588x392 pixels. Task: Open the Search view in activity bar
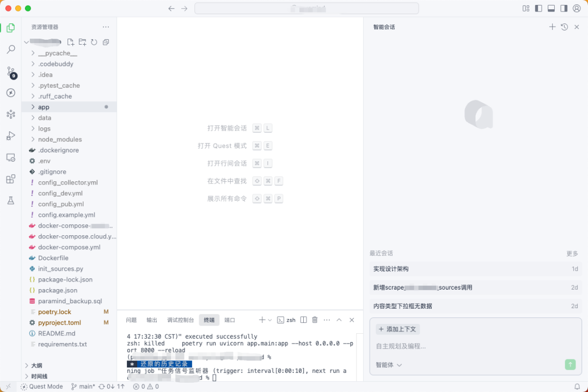(10, 49)
